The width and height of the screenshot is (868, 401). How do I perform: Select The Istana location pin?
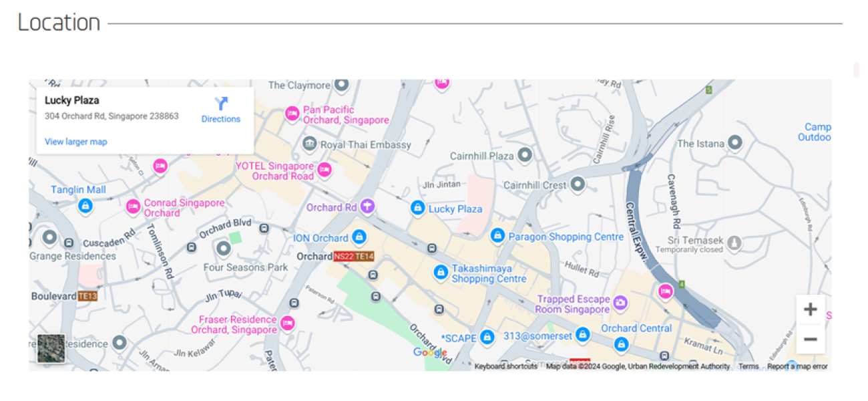(x=735, y=143)
